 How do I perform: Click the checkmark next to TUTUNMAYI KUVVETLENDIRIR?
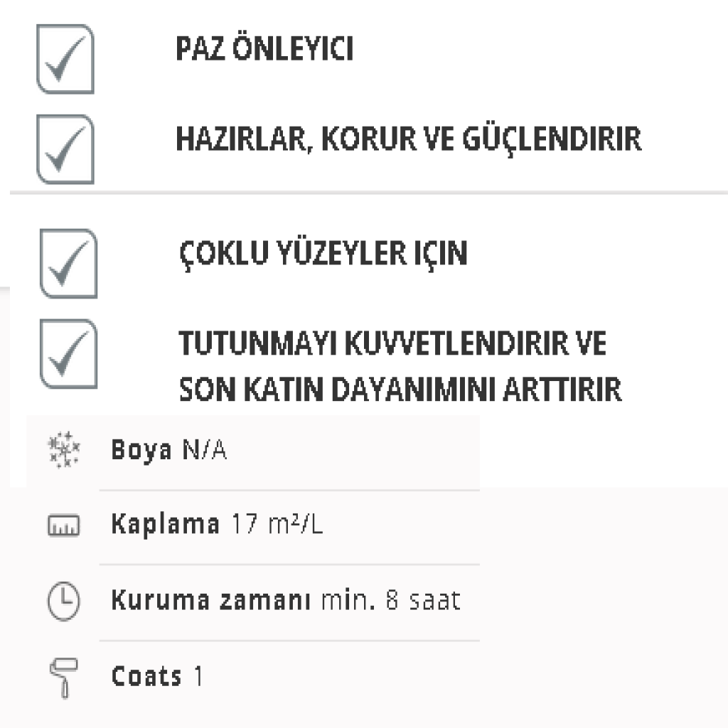coord(69,353)
